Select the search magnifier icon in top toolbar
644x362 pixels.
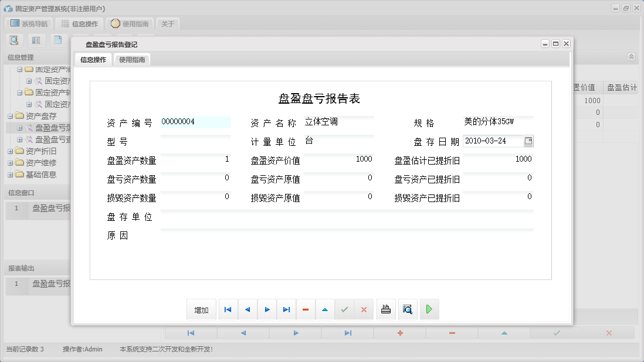coord(14,40)
